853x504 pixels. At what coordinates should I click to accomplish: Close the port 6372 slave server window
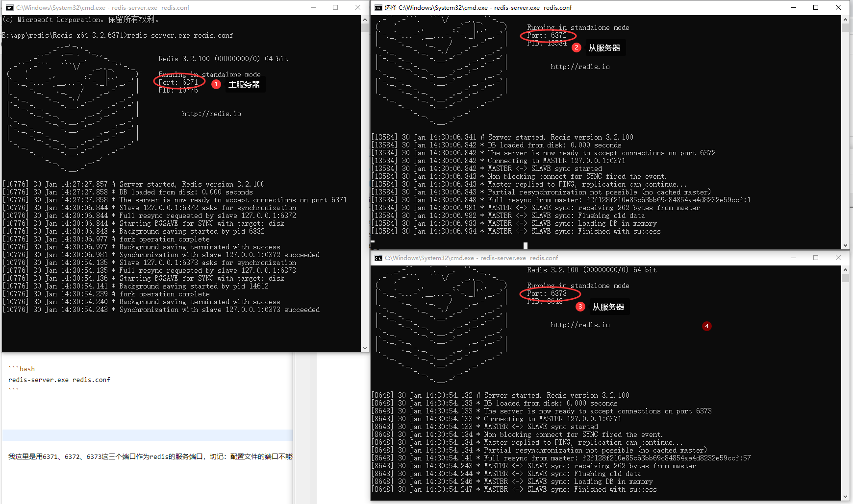(838, 7)
